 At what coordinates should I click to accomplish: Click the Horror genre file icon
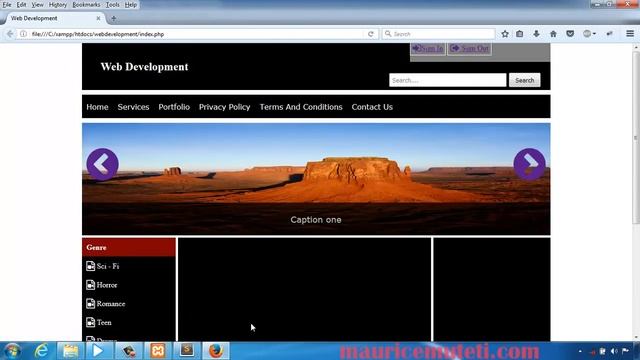pyautogui.click(x=91, y=285)
